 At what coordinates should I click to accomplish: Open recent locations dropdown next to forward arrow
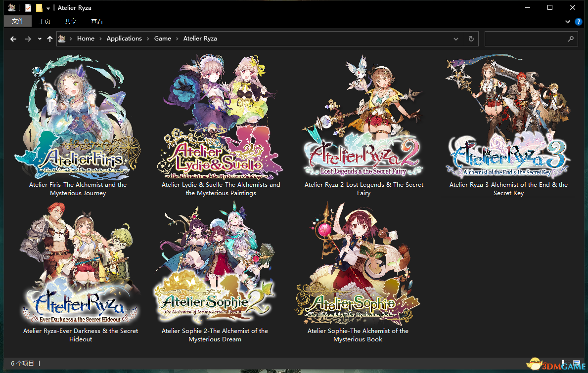point(40,39)
